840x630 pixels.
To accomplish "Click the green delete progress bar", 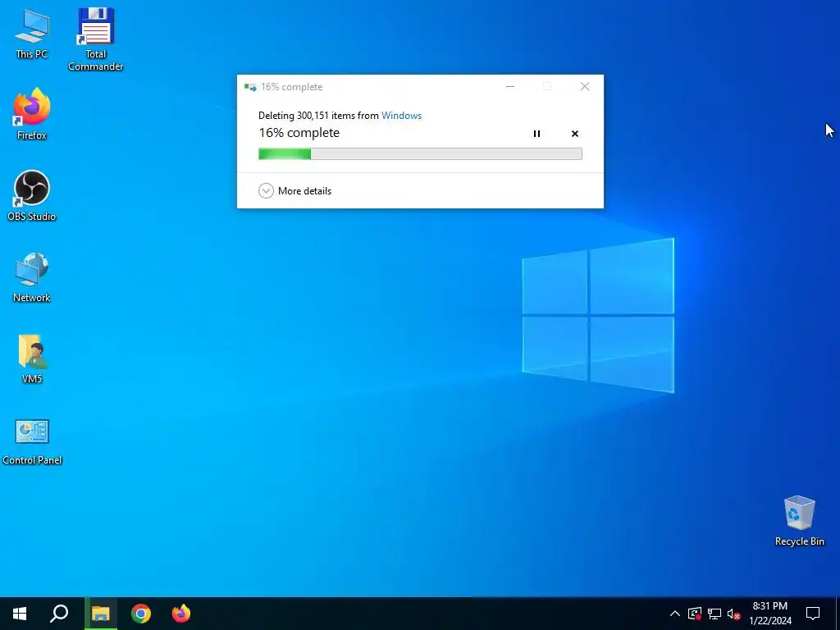I will 420,153.
